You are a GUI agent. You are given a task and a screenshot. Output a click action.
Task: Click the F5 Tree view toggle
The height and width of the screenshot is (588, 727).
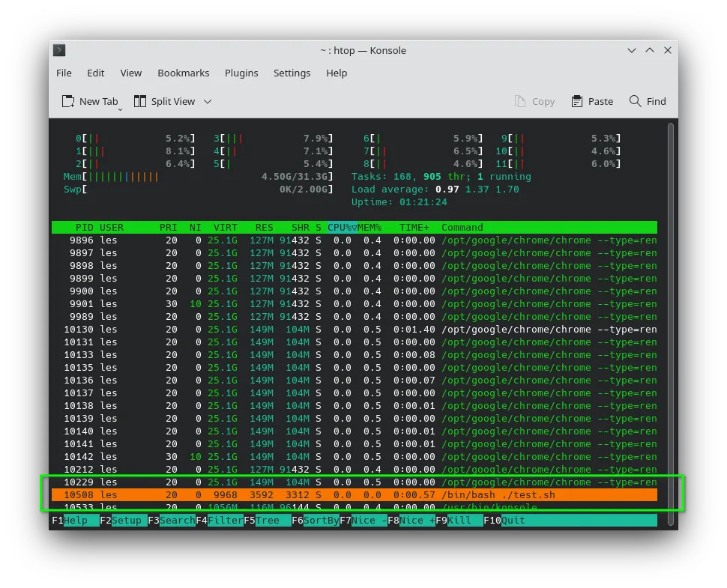click(268, 521)
